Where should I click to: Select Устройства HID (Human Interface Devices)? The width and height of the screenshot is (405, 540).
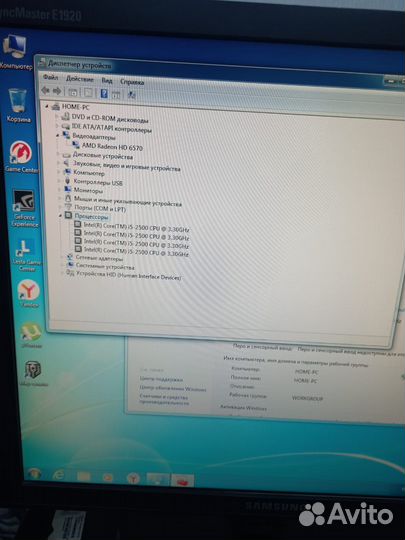tap(128, 276)
